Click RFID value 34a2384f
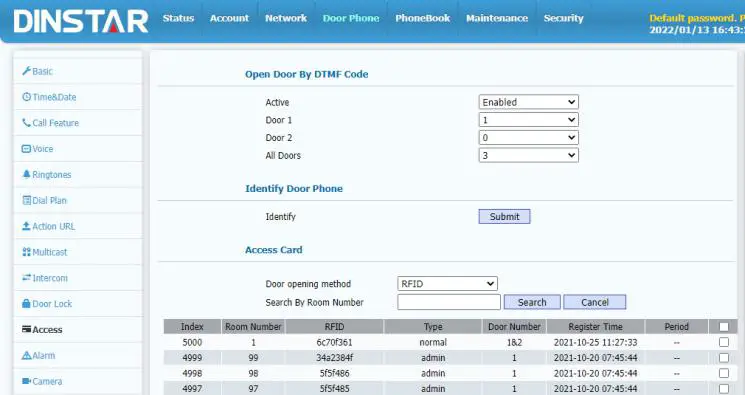The width and height of the screenshot is (745, 395). pos(334,357)
